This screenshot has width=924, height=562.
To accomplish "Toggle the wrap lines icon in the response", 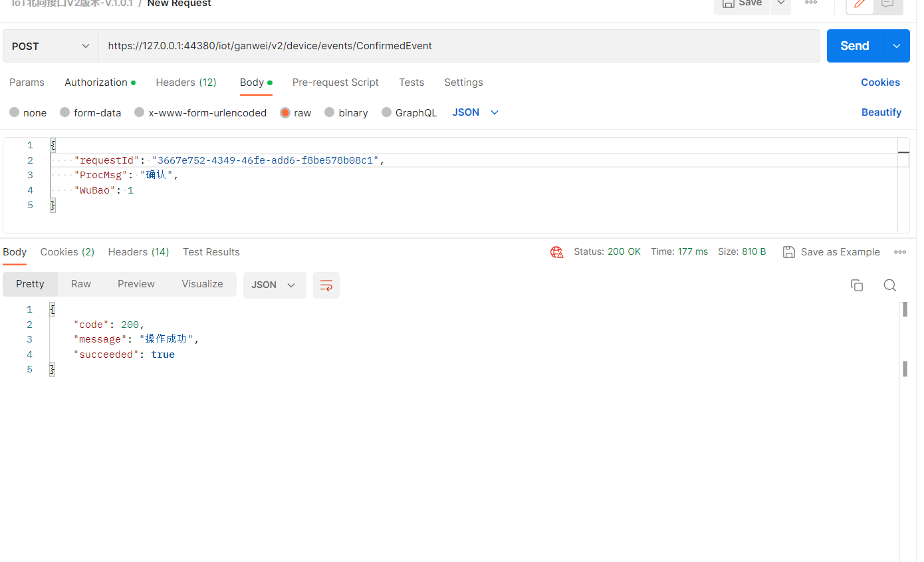I will click(326, 285).
